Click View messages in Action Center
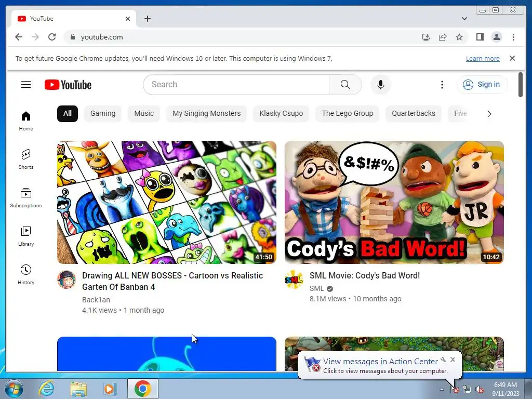 (380, 362)
